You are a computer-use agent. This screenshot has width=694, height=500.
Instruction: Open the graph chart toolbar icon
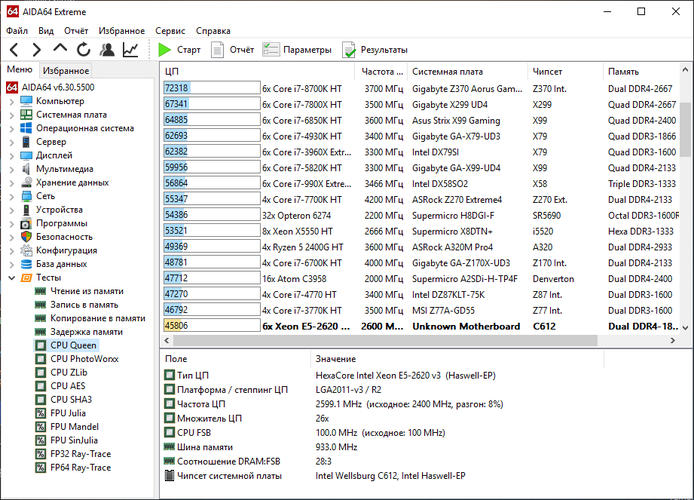[131, 50]
